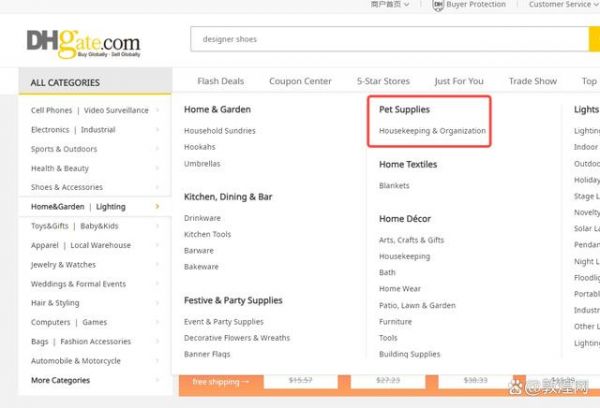Viewport: 600px width, 408px height.
Task: Open Housekeeping & Organization link
Action: pos(432,131)
